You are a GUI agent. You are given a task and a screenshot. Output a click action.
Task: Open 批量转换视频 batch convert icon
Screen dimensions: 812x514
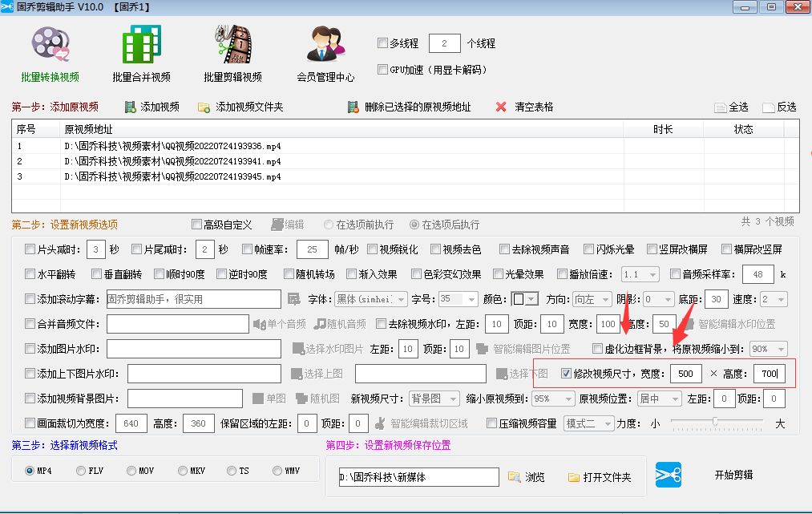pyautogui.click(x=50, y=45)
